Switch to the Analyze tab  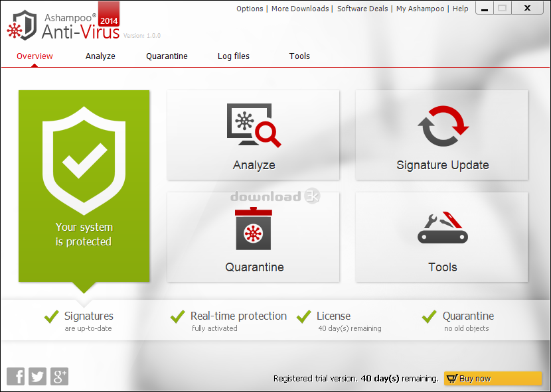[x=100, y=56]
